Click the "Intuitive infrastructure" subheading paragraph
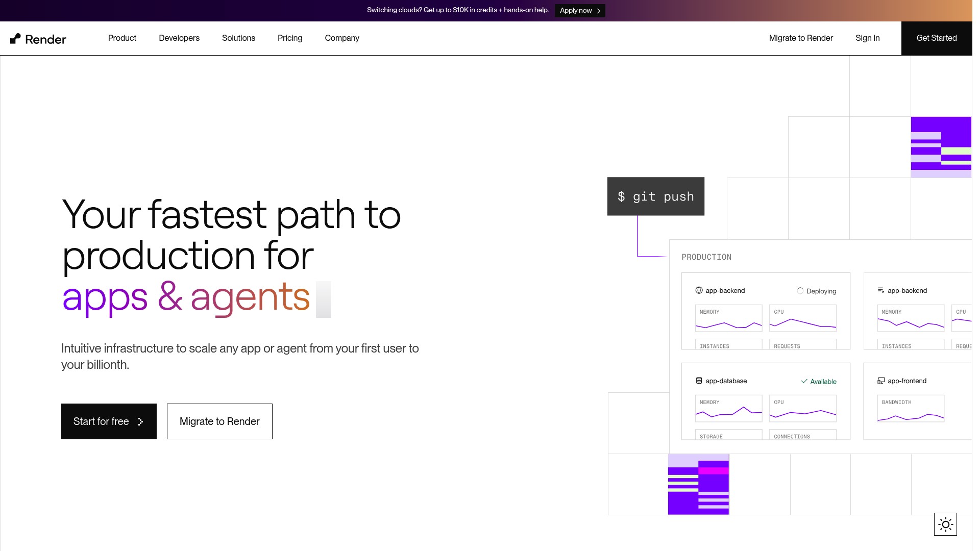 pyautogui.click(x=240, y=356)
